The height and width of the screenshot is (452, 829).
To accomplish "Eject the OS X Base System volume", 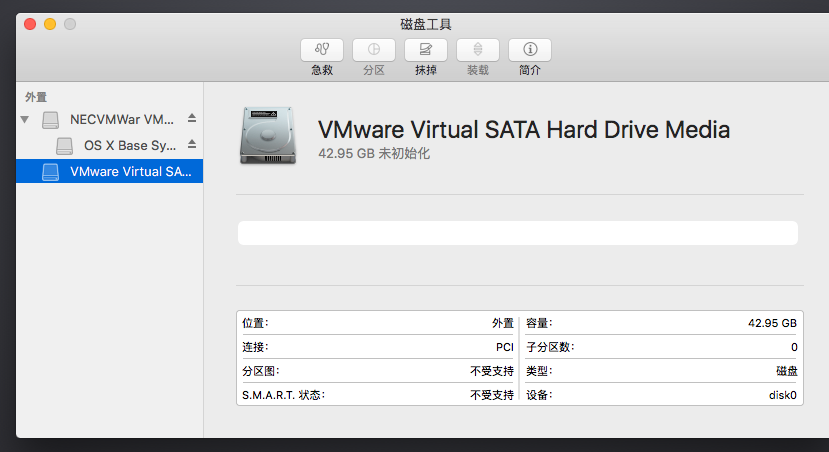I will tap(192, 145).
